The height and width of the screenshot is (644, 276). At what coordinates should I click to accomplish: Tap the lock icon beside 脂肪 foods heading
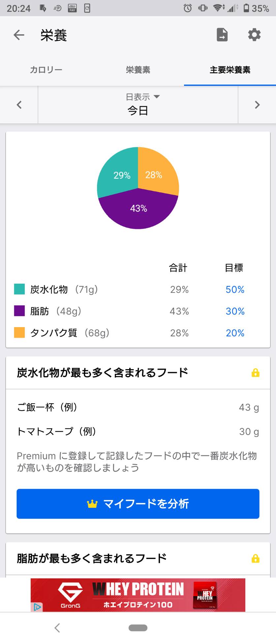tap(256, 559)
